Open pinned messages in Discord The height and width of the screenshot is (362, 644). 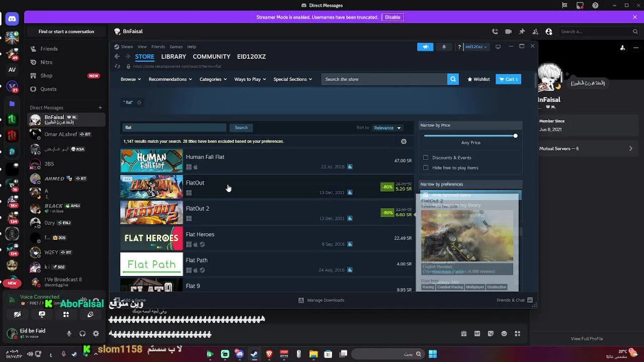(x=522, y=31)
